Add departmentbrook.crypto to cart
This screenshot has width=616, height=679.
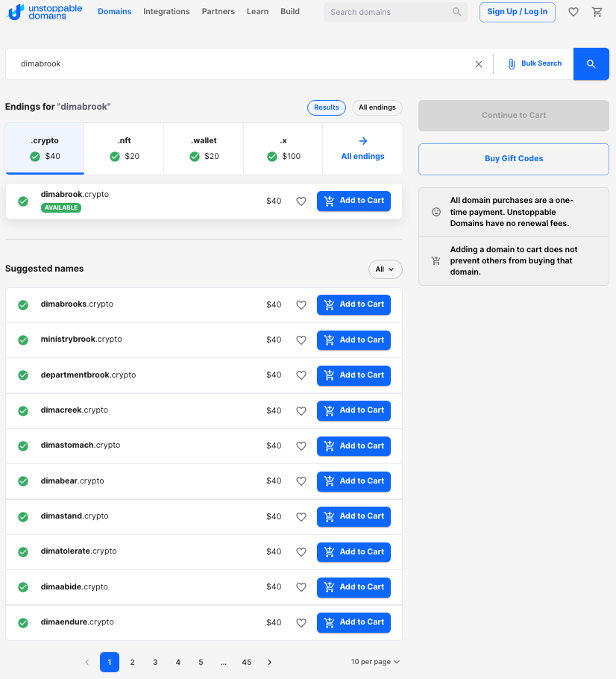tap(353, 375)
